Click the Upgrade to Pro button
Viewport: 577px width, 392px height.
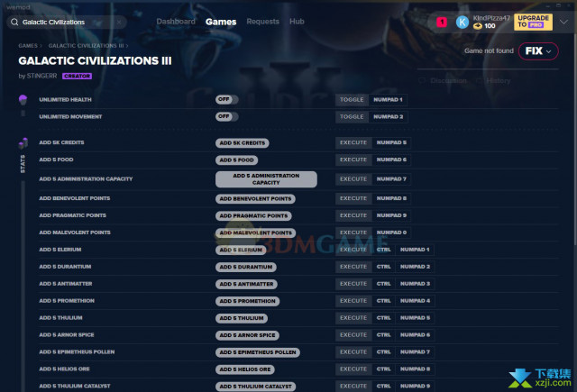point(533,22)
